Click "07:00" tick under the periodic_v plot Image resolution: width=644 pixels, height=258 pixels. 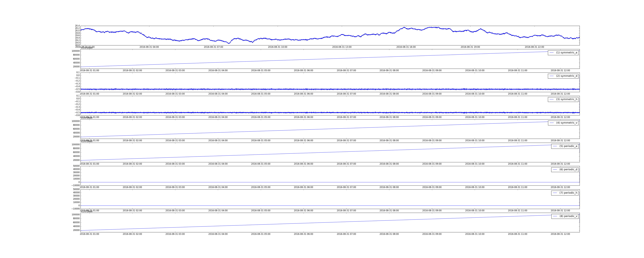[346, 234]
